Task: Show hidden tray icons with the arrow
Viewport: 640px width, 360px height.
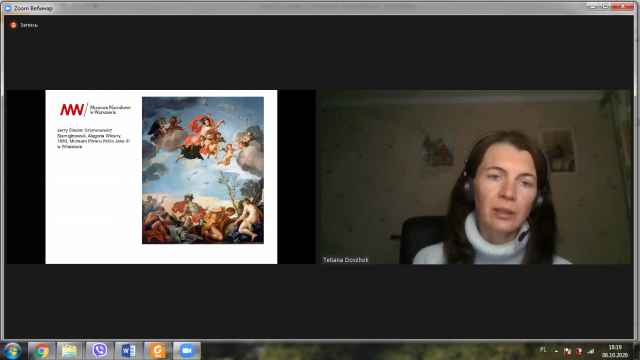Action: (x=556, y=351)
